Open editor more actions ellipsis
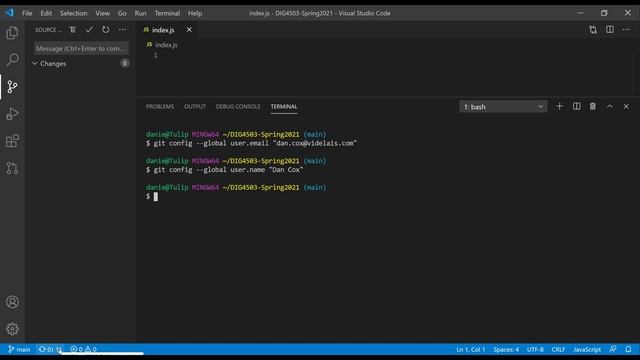 (626, 30)
